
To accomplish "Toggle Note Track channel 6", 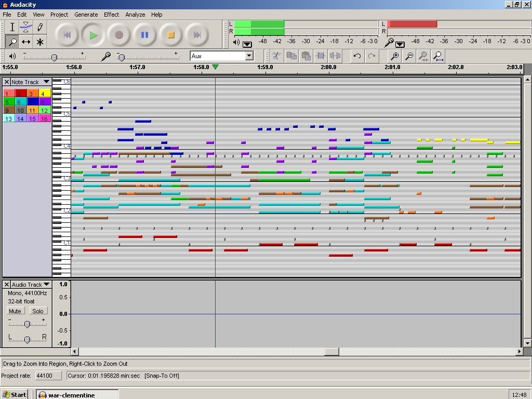I will pyautogui.click(x=21, y=101).
